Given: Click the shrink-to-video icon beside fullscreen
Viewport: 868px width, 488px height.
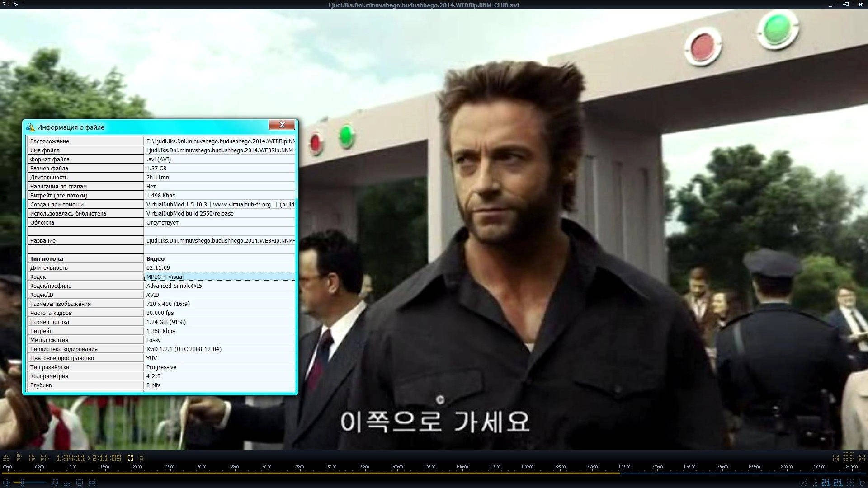Looking at the screenshot, I should point(142,458).
